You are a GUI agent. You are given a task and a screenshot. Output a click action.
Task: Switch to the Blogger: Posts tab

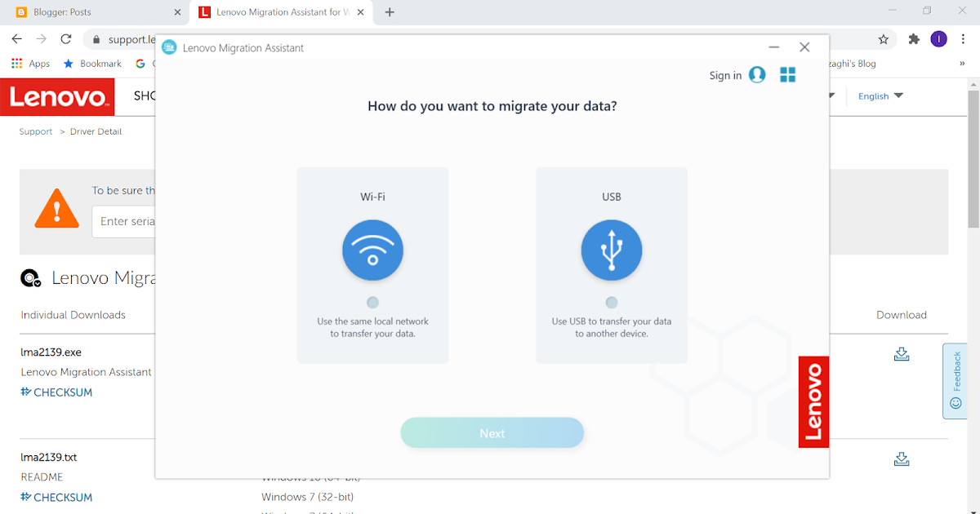coord(96,12)
